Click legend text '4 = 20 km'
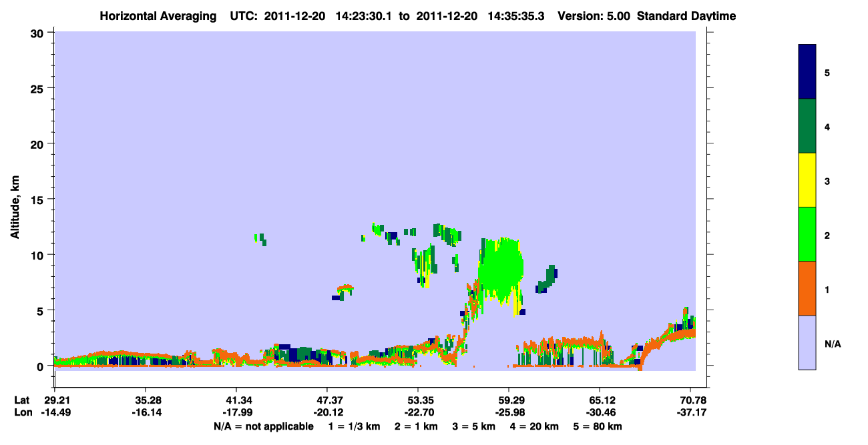This screenshot has height=445, width=868. [x=535, y=426]
